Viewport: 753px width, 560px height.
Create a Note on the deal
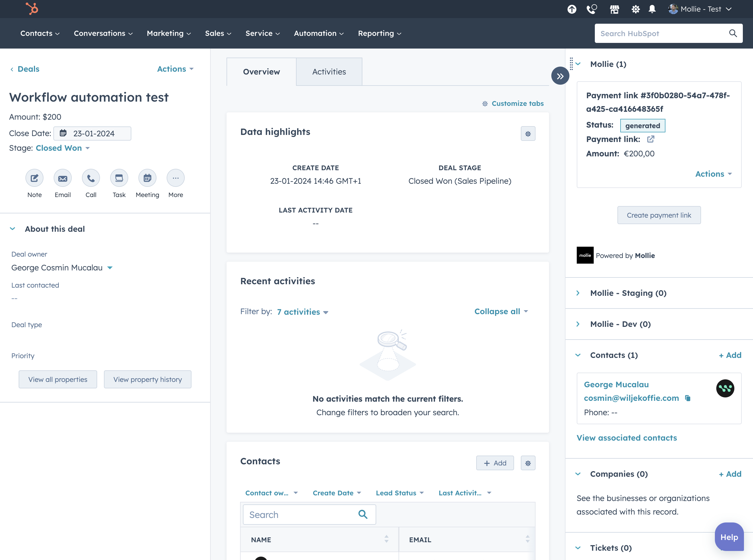(34, 178)
